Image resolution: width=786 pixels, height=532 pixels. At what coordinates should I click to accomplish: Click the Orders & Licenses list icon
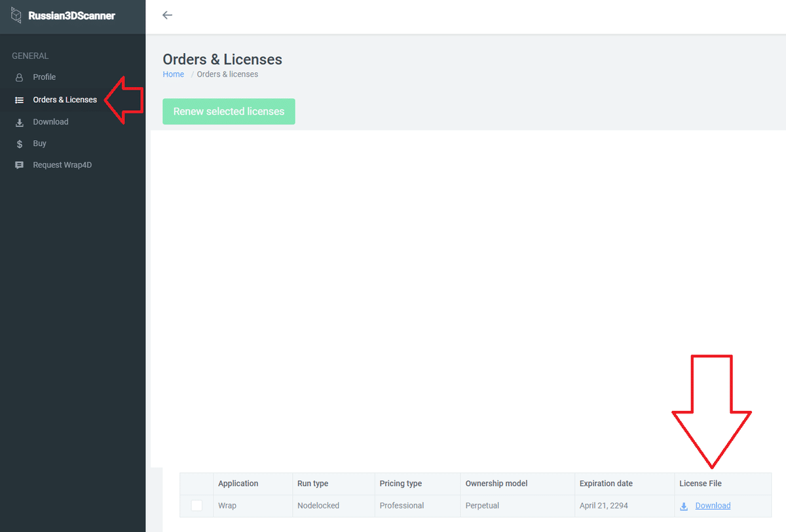(19, 100)
